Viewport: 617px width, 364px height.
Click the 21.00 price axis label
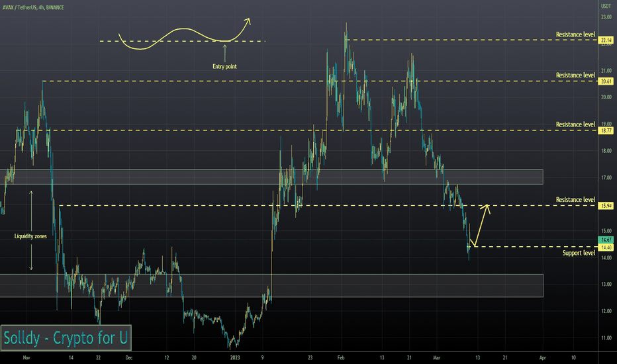coord(606,71)
